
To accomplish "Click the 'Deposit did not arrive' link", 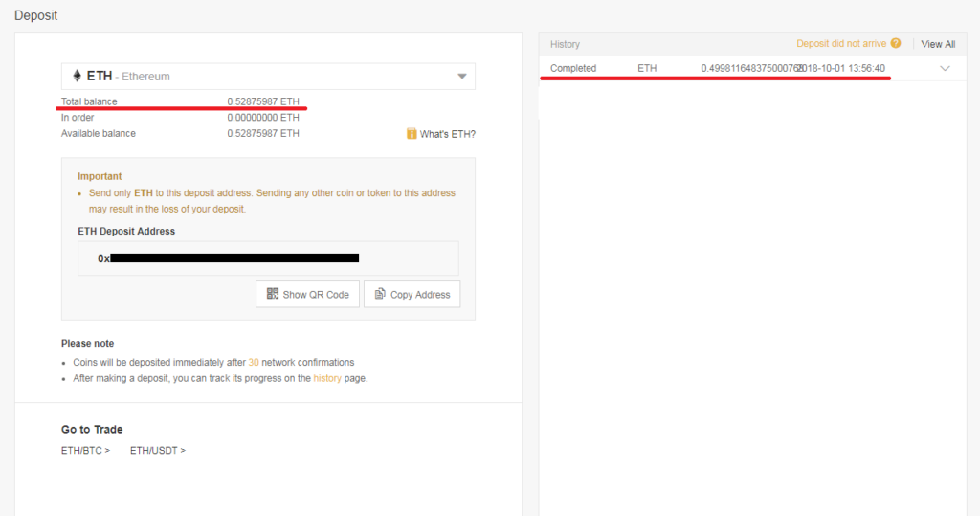I will [x=841, y=44].
